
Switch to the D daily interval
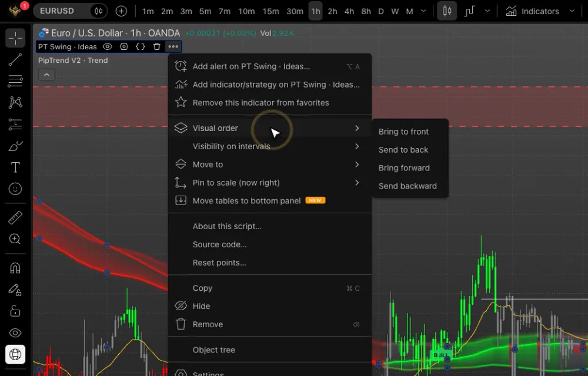point(380,11)
